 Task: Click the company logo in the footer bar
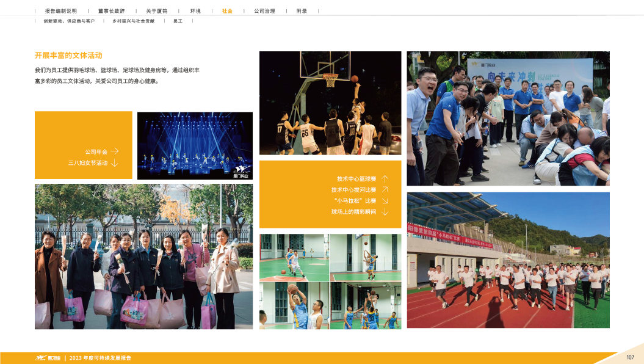47,358
